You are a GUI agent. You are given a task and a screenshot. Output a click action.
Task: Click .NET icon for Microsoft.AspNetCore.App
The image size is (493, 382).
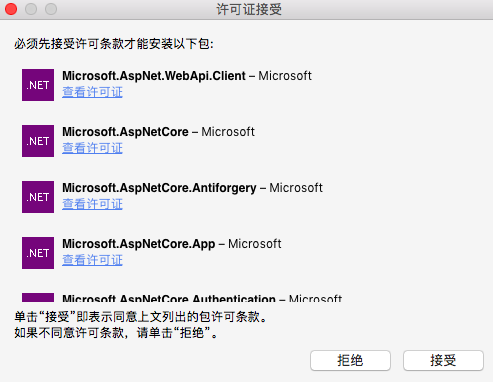[38, 253]
